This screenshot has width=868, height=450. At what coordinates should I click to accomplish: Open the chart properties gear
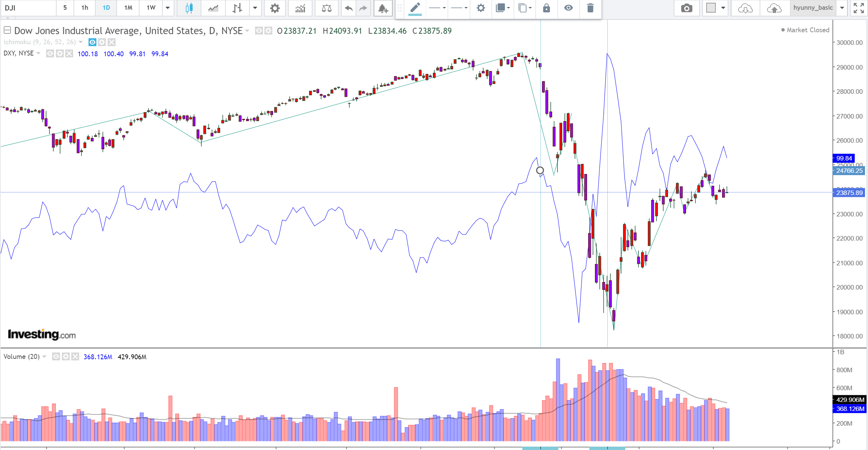(275, 8)
